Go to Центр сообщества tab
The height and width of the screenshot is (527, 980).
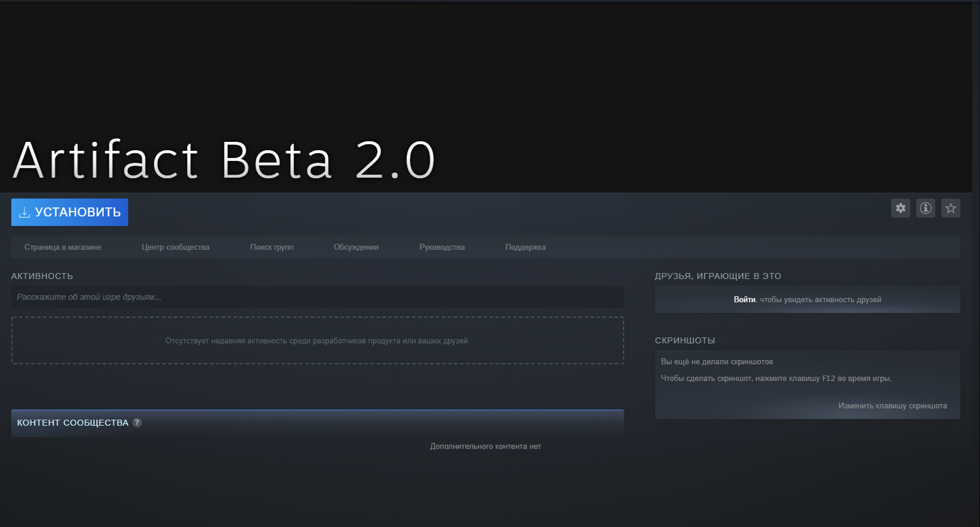[176, 247]
